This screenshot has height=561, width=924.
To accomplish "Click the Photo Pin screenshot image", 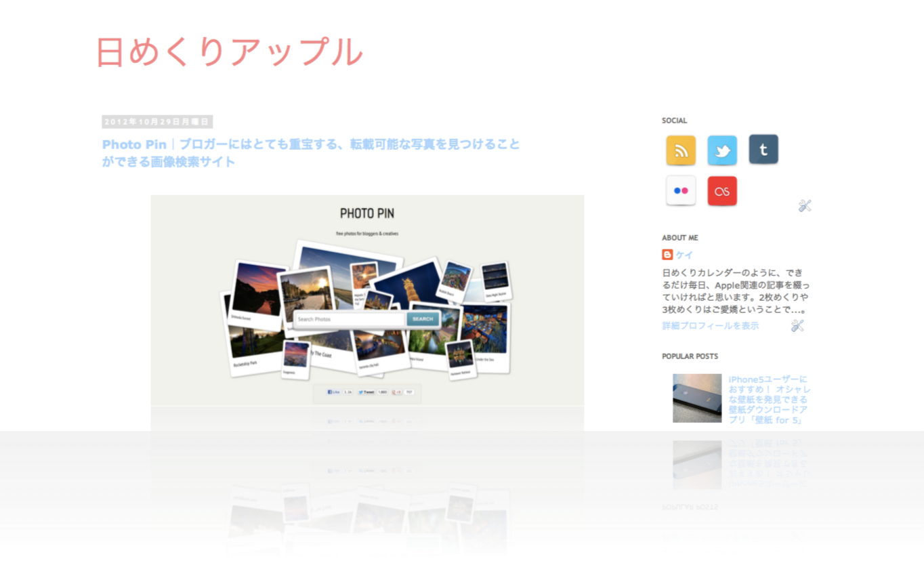I will tap(367, 301).
